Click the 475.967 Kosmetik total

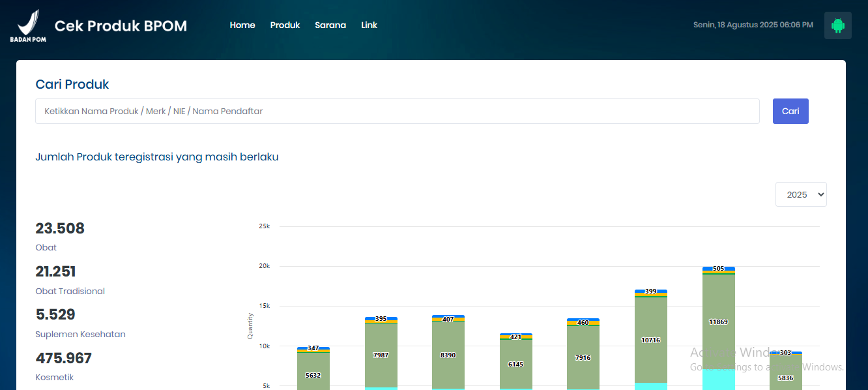[x=63, y=358]
